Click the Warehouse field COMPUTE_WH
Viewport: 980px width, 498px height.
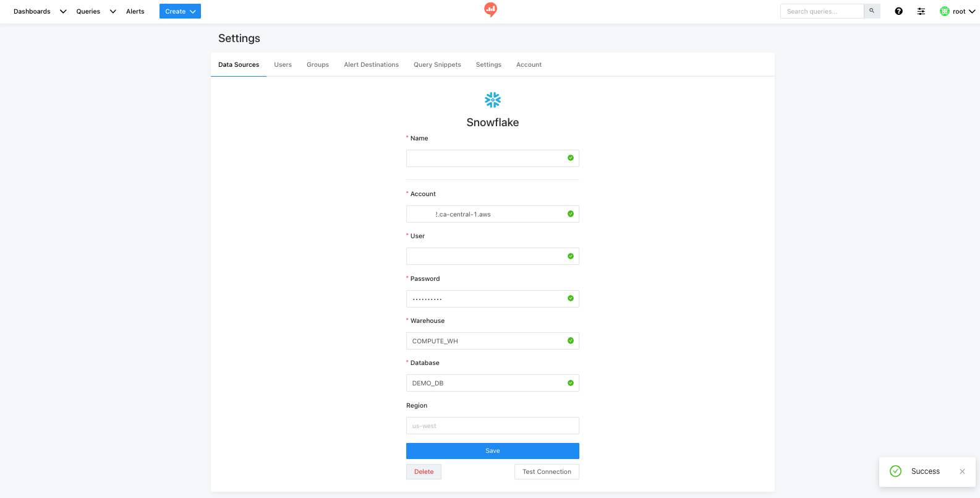(x=493, y=341)
